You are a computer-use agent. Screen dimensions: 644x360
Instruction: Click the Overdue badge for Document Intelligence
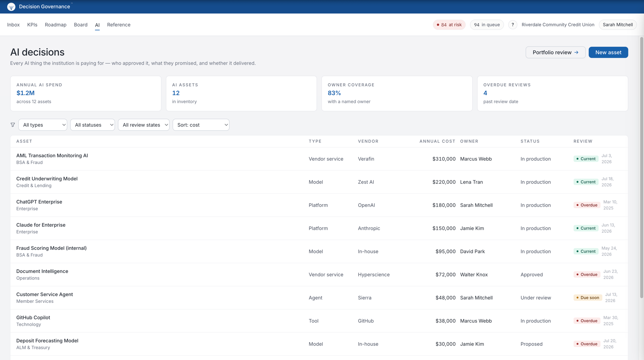[587, 274]
